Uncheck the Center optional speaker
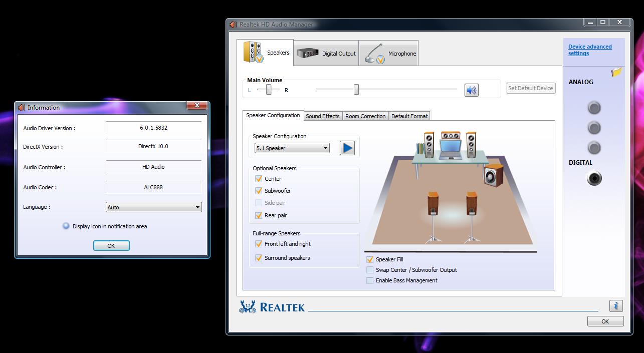The width and height of the screenshot is (644, 353). [259, 179]
